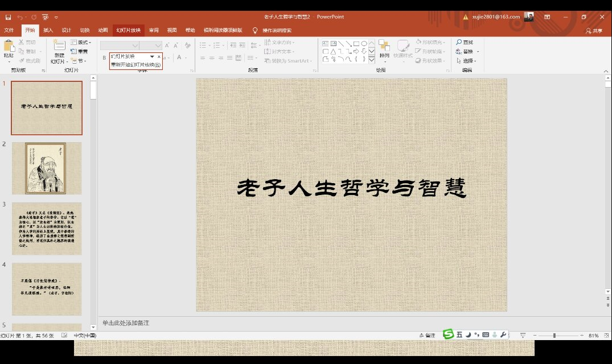The height and width of the screenshot is (364, 612).
Task: Expand the shapes gallery more arrow
Action: click(x=372, y=59)
